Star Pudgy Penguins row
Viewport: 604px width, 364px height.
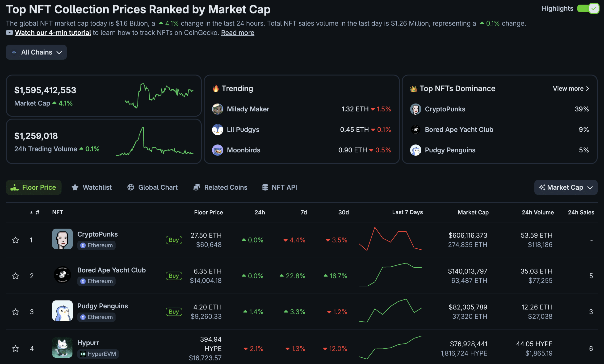(15, 312)
